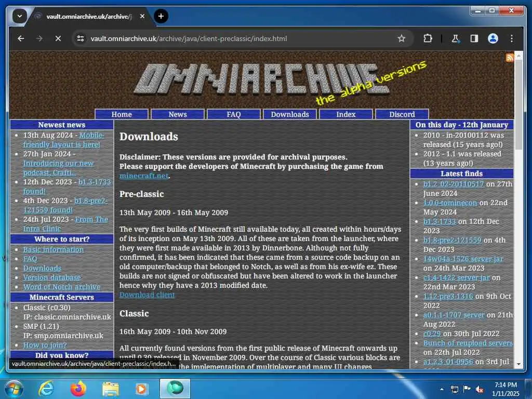Go to the News nav tab
532x399 pixels.
pyautogui.click(x=178, y=114)
